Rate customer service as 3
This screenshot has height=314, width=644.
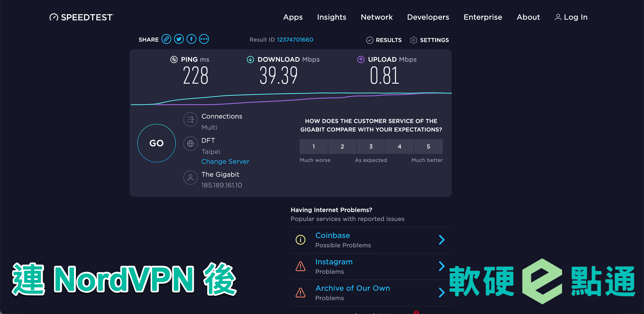pos(371,146)
